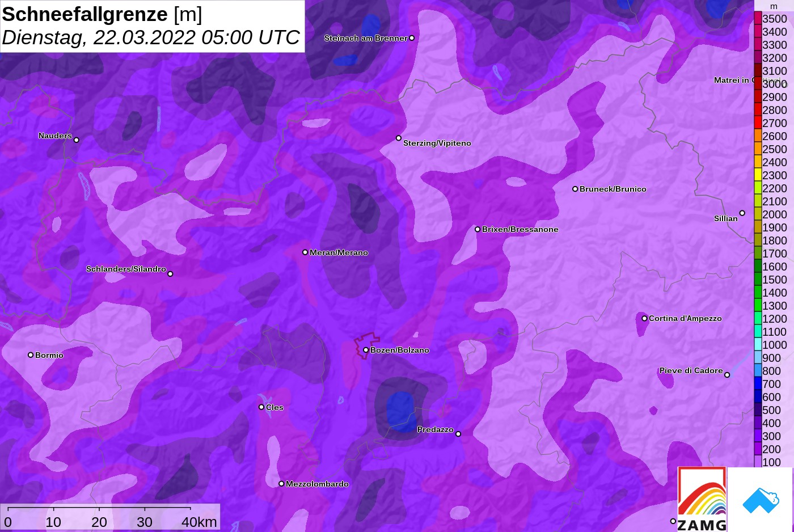Click the Bruneck/Brunico label text
The height and width of the screenshot is (532, 794).
(x=613, y=189)
